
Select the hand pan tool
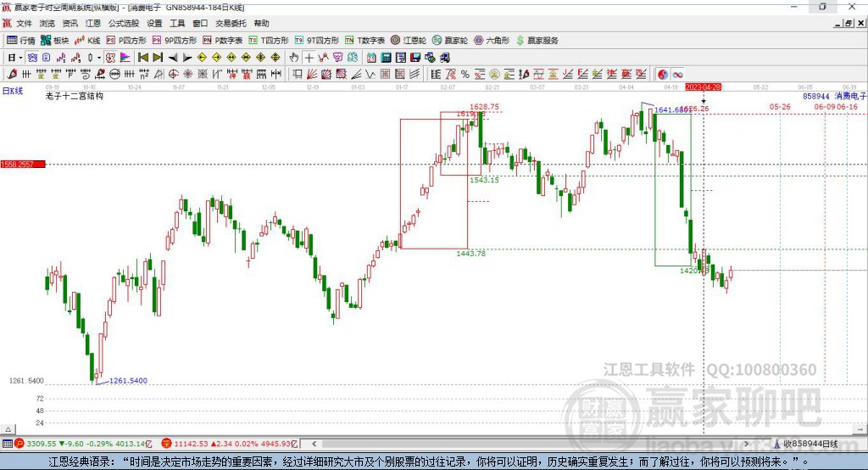294,58
